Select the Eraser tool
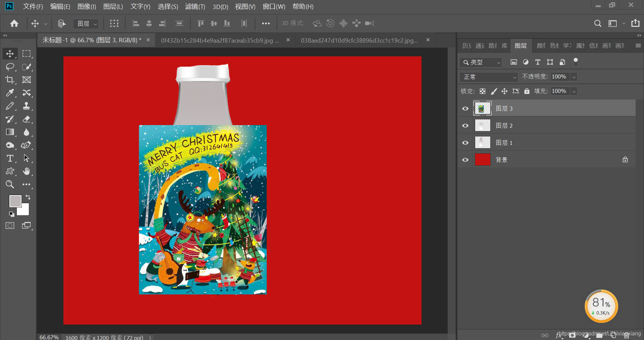 27,119
